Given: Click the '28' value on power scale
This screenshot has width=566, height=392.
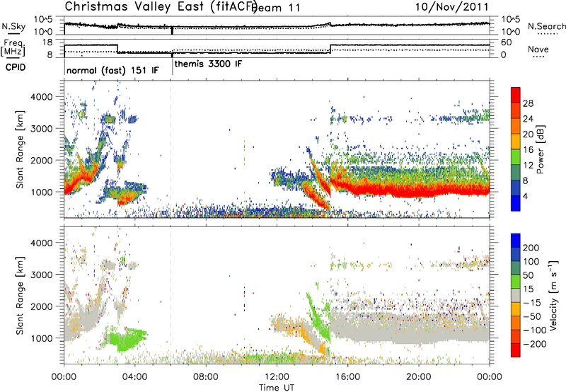Looking at the screenshot, I should pos(528,103).
